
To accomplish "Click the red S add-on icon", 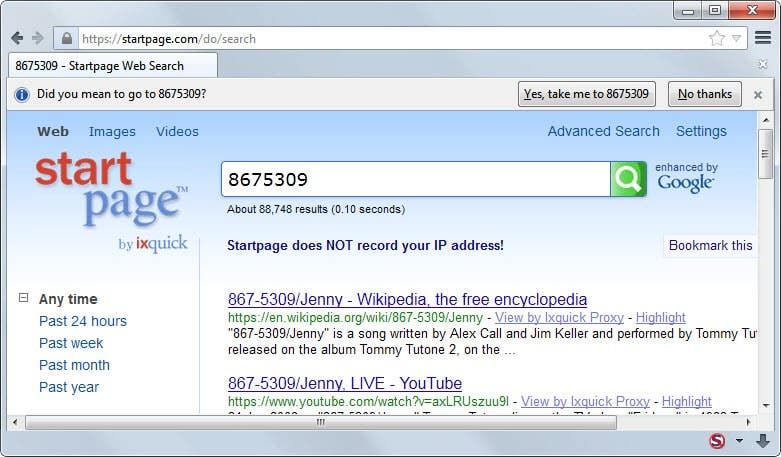I will pos(717,441).
